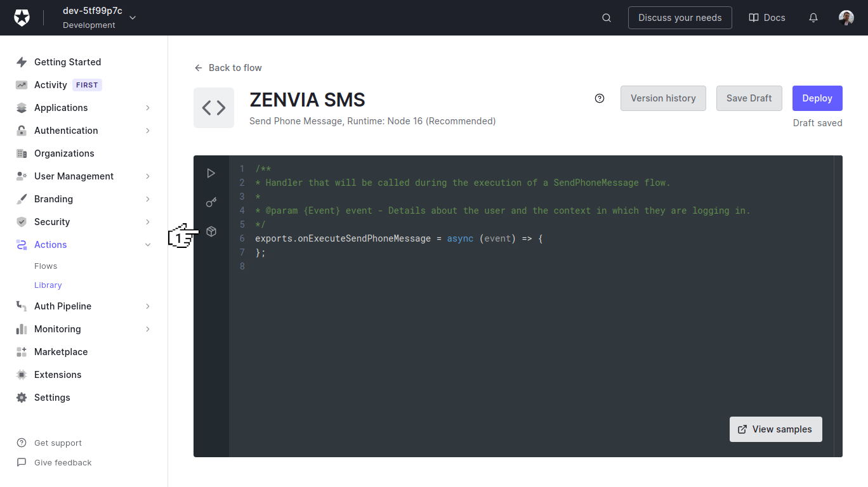The image size is (868, 487).
Task: Open notifications with the bell icon
Action: [x=813, y=17]
